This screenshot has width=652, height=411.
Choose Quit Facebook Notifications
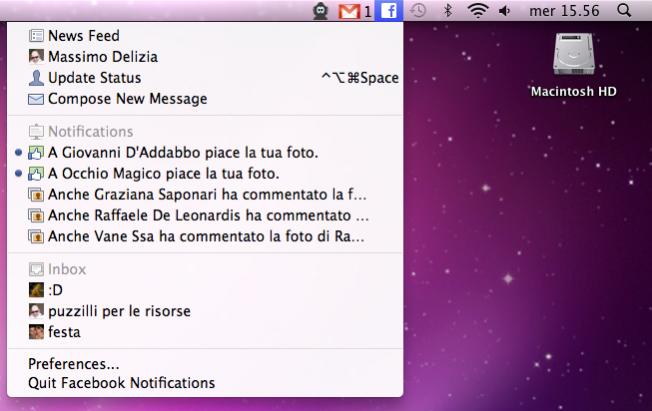click(205, 383)
